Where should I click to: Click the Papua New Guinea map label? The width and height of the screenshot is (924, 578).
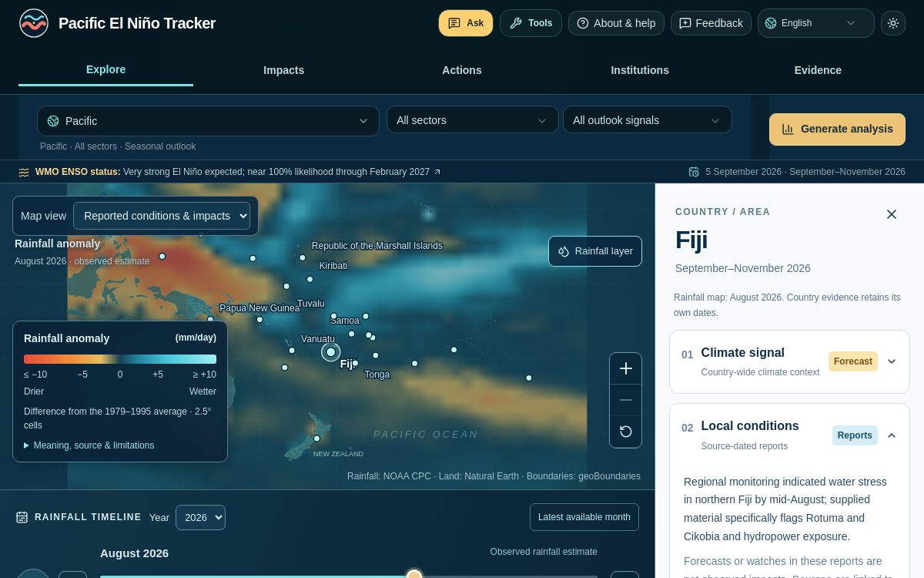tap(259, 308)
